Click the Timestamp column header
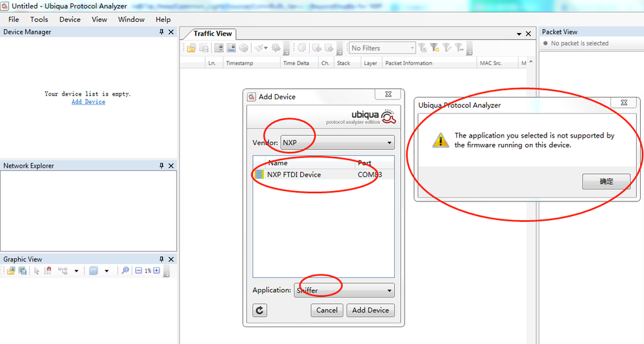644x344 pixels. tap(252, 63)
